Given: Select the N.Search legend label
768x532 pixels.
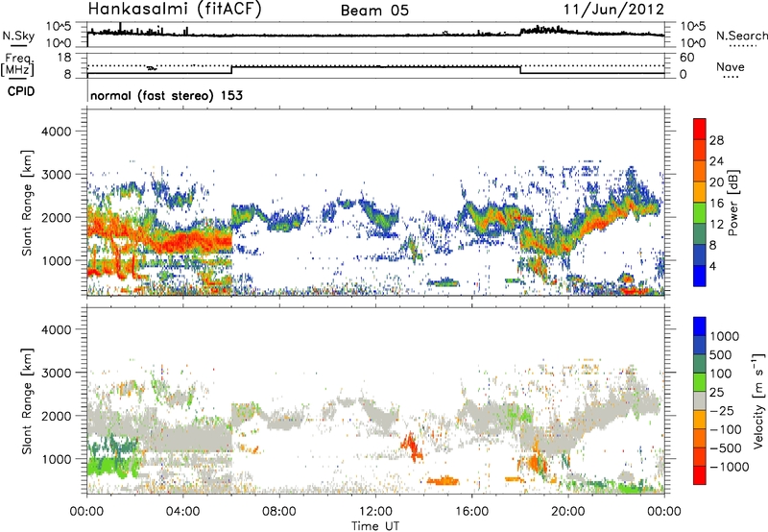Looking at the screenshot, I should 741,36.
